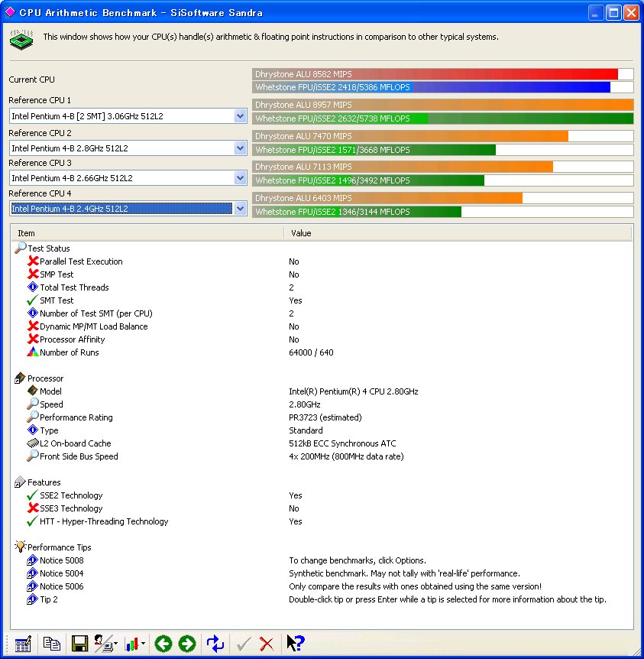644x659 pixels.
Task: Click the green check beside SMT Test
Action: point(32,300)
